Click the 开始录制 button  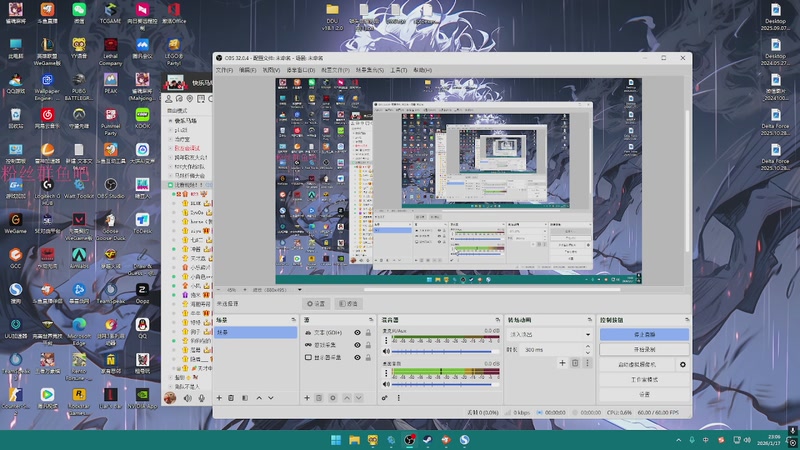tap(644, 349)
